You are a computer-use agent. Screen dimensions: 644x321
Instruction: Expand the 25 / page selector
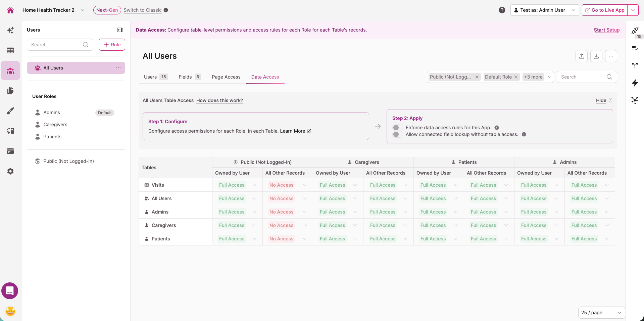601,313
